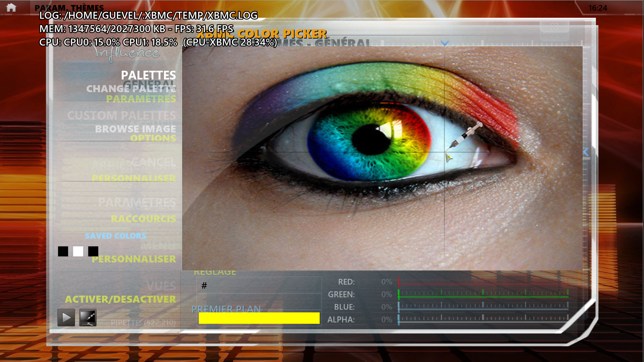The height and width of the screenshot is (362, 644).
Task: Open the Change Palette option
Action: point(131,89)
